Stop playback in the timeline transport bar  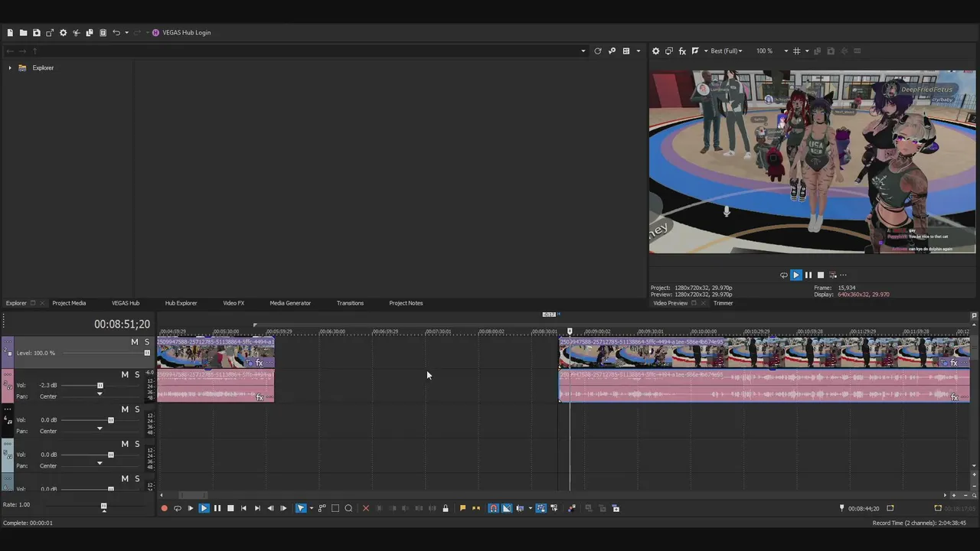click(x=230, y=508)
